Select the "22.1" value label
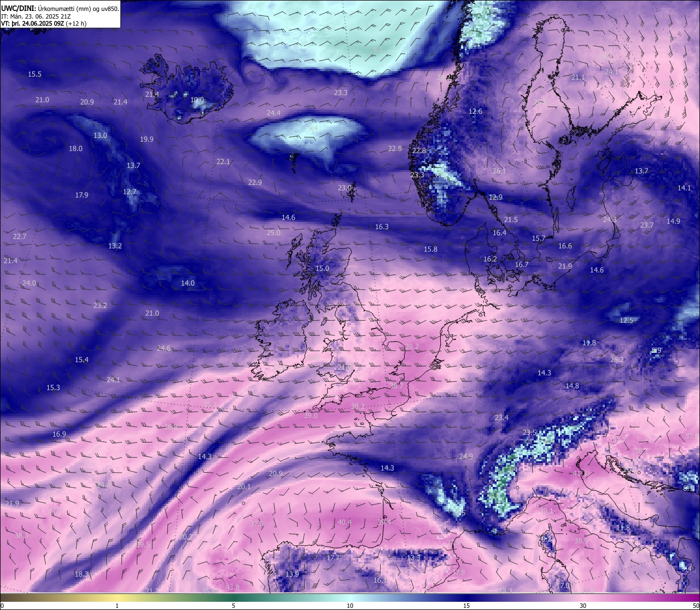 click(x=223, y=161)
